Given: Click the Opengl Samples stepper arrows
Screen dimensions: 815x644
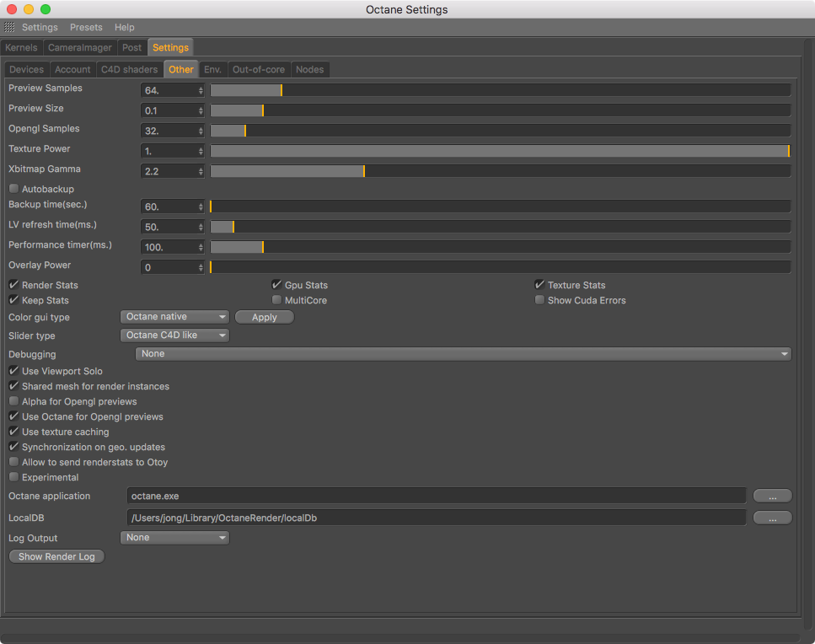Looking at the screenshot, I should click(201, 131).
